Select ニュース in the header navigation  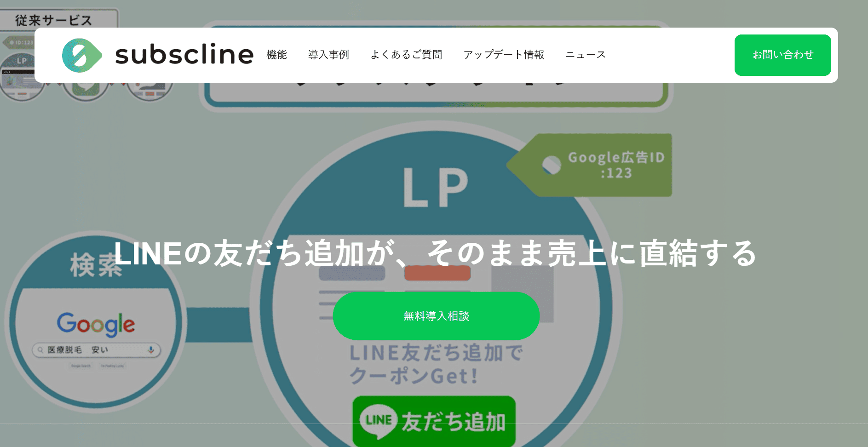tap(586, 55)
